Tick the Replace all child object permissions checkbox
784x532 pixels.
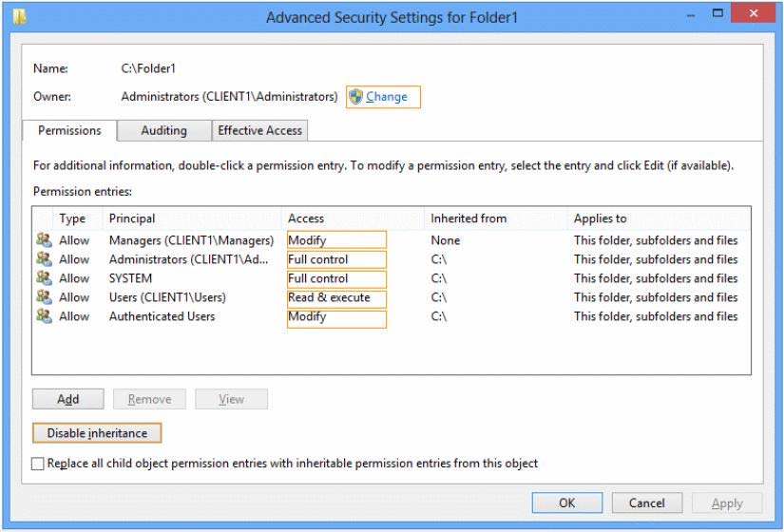37,464
